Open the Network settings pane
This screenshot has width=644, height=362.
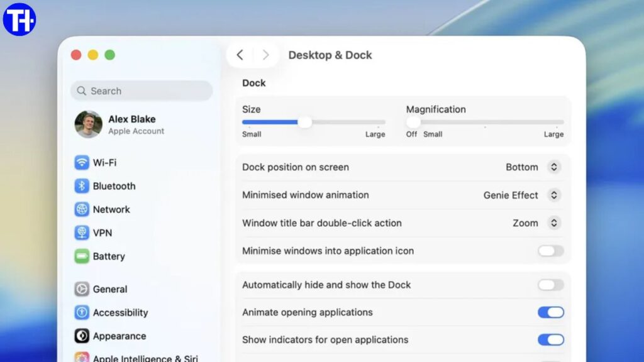pyautogui.click(x=82, y=209)
